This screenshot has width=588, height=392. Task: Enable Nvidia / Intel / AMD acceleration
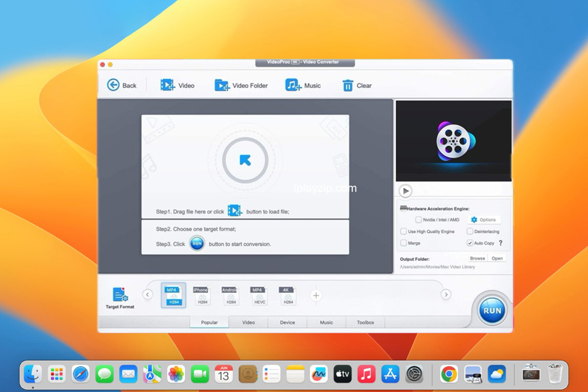(x=418, y=220)
